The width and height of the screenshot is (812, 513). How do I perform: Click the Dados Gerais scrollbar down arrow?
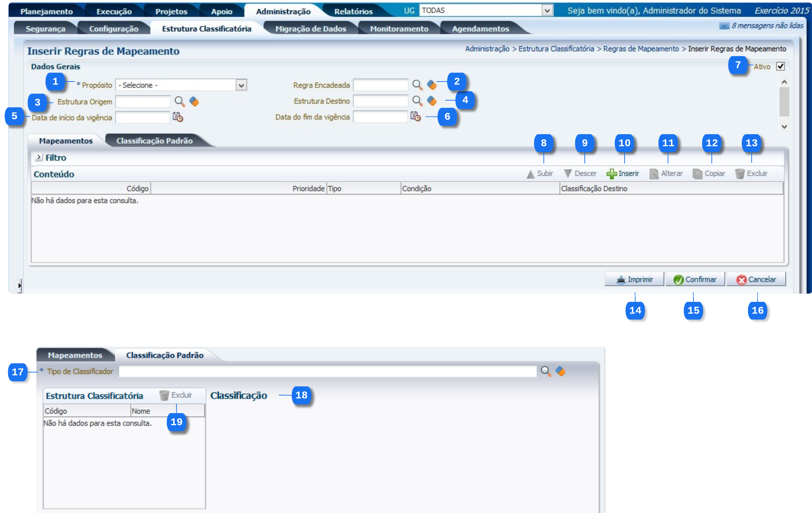coord(784,127)
